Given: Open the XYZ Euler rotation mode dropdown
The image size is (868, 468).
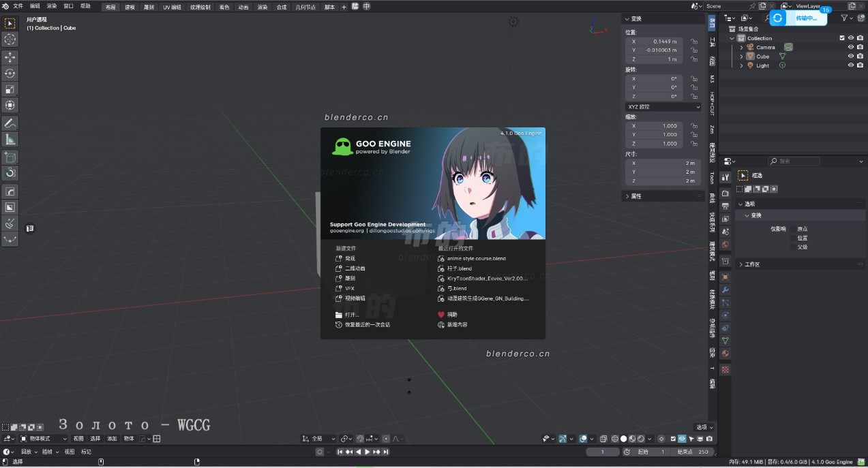Looking at the screenshot, I should (663, 107).
